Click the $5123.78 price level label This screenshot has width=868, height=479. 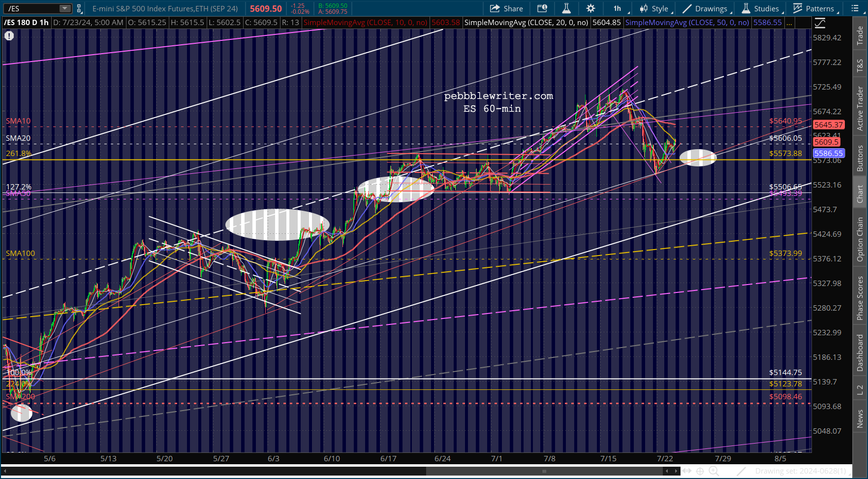point(786,384)
